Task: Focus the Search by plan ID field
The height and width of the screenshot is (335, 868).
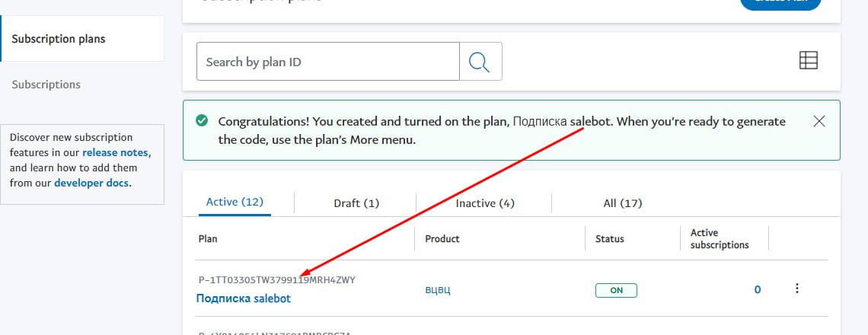Action: (x=327, y=62)
